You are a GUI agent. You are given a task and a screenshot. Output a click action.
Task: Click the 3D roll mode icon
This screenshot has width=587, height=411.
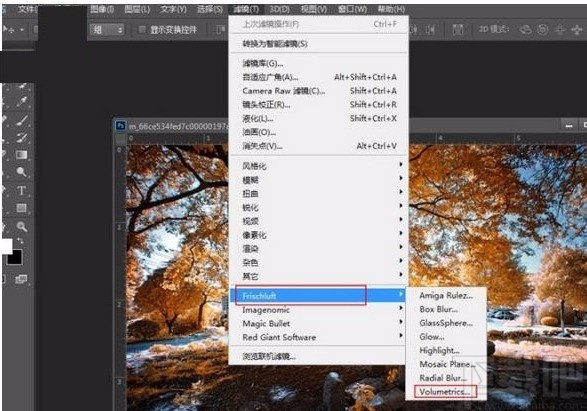[x=542, y=29]
